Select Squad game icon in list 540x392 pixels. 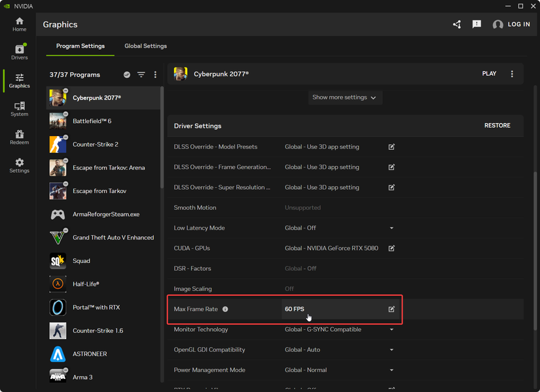click(x=58, y=260)
